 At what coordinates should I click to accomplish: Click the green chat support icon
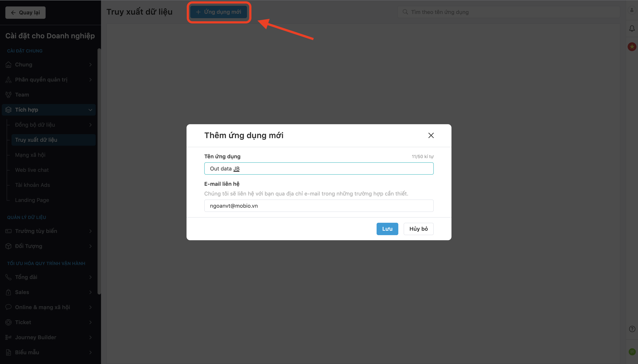pos(632,352)
